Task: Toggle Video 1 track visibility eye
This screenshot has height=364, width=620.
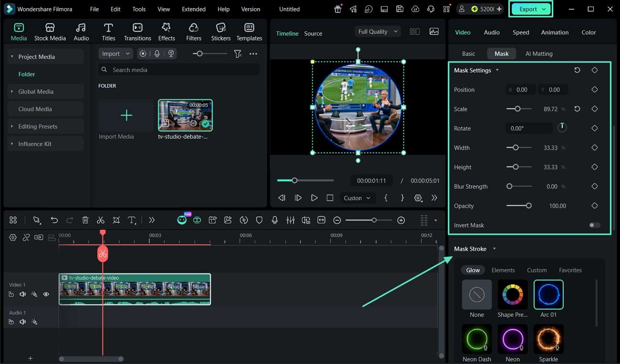Action: pyautogui.click(x=46, y=294)
